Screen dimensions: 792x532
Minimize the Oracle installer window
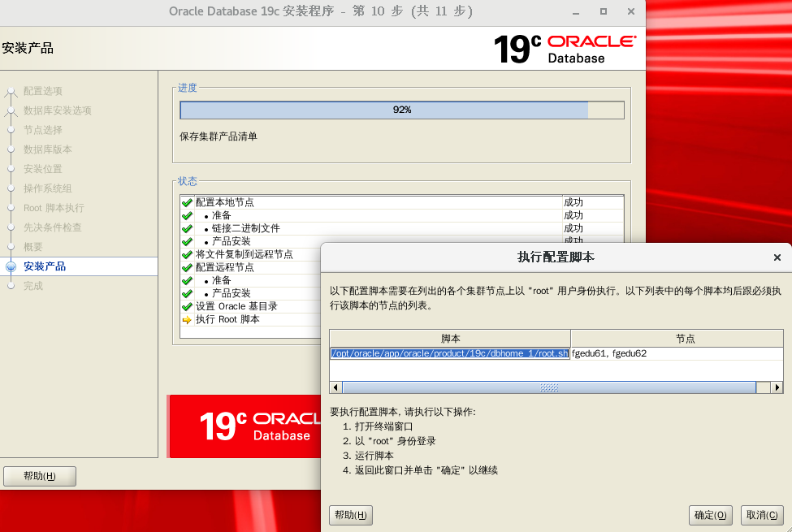click(x=576, y=11)
